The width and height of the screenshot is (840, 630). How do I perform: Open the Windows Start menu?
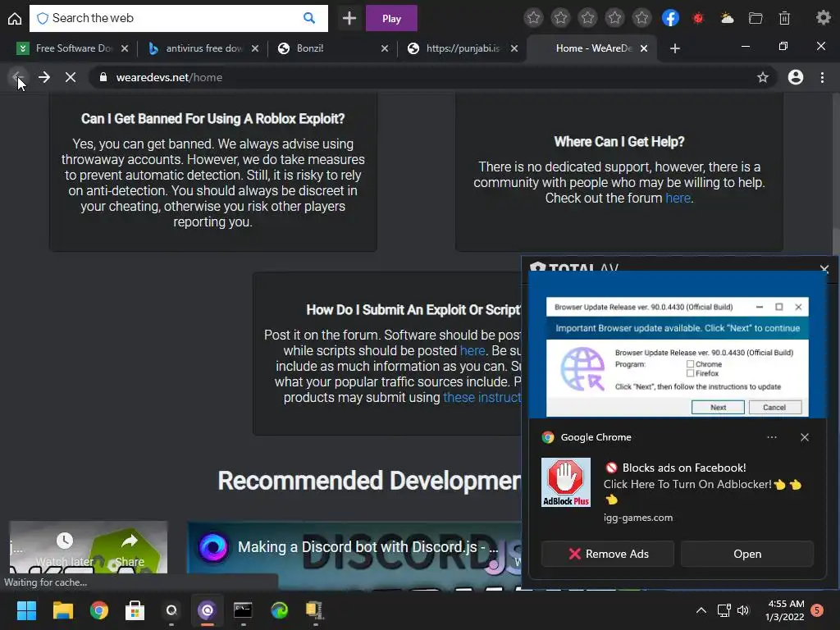pyautogui.click(x=26, y=610)
